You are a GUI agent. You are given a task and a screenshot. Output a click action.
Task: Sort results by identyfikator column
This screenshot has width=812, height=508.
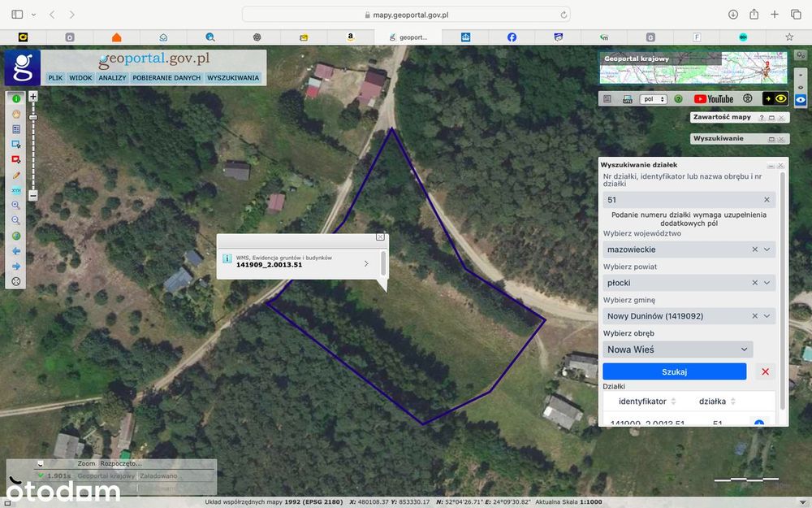[647, 402]
